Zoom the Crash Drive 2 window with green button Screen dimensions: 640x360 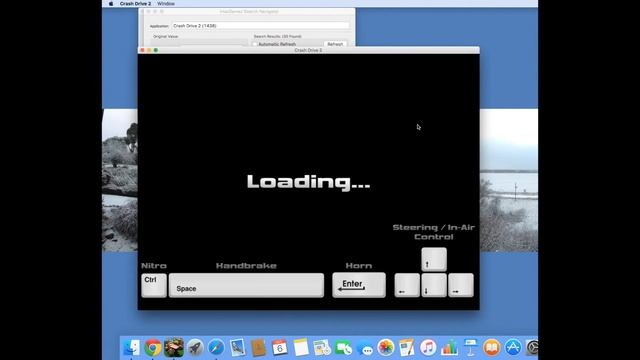[x=156, y=50]
